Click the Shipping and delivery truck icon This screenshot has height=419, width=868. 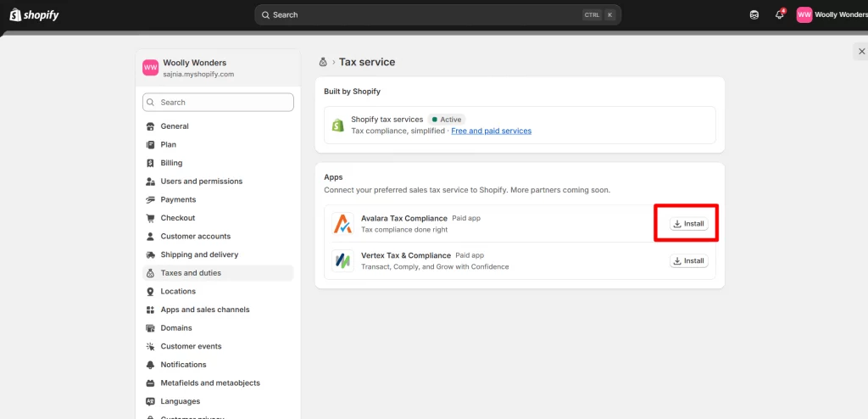pos(150,254)
